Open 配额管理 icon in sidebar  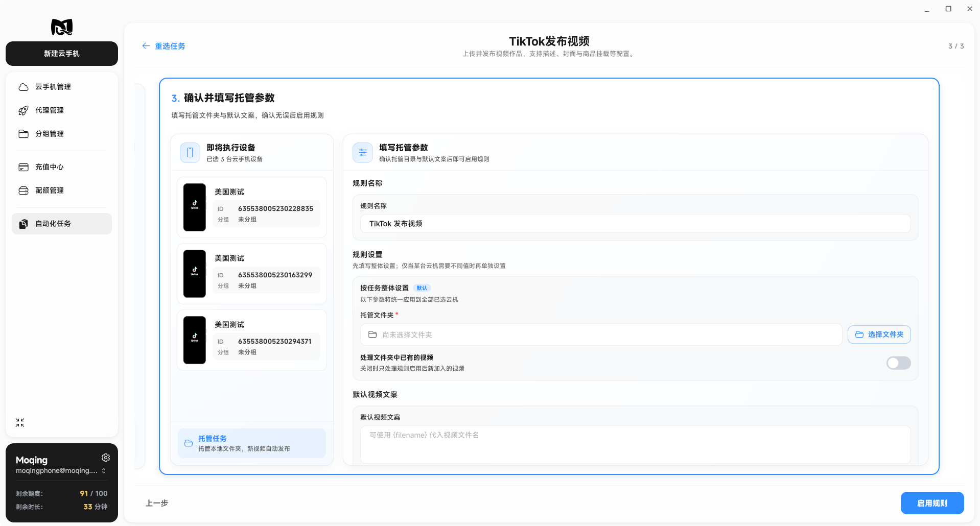tap(24, 190)
